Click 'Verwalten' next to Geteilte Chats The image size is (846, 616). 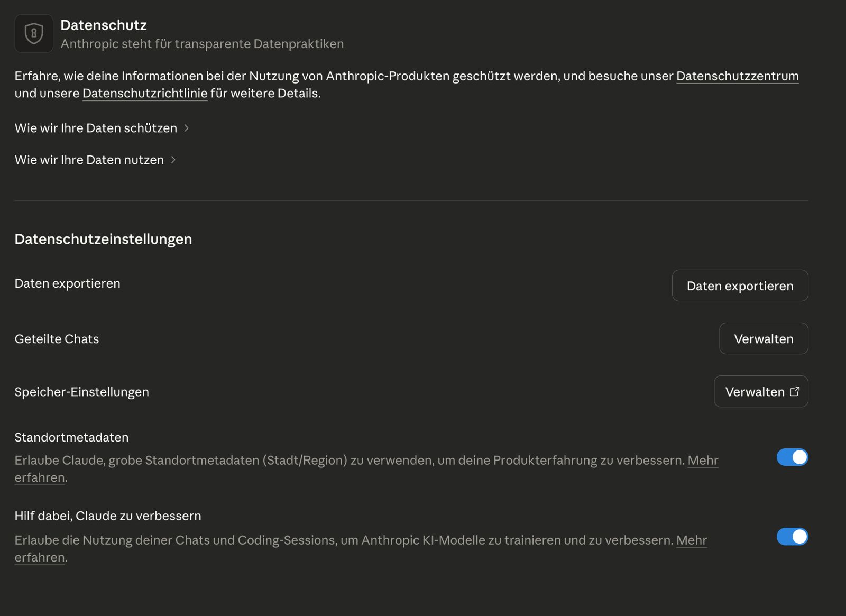[x=763, y=338]
